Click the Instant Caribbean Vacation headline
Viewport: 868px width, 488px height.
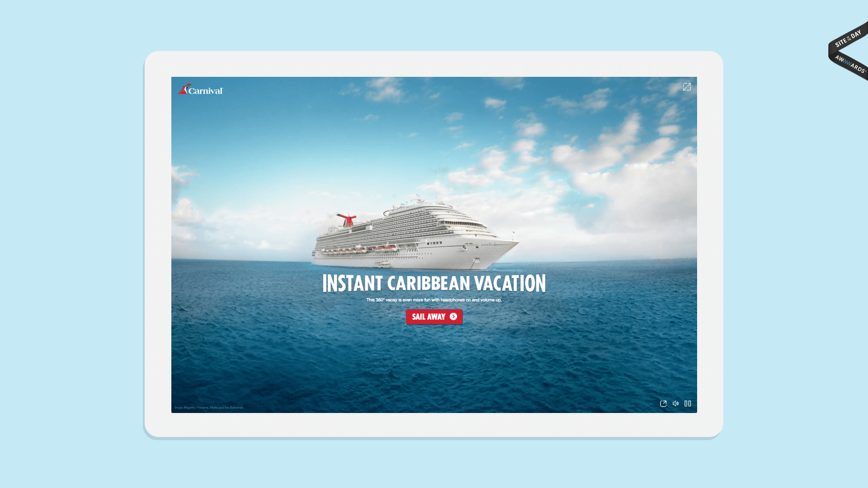pyautogui.click(x=434, y=283)
